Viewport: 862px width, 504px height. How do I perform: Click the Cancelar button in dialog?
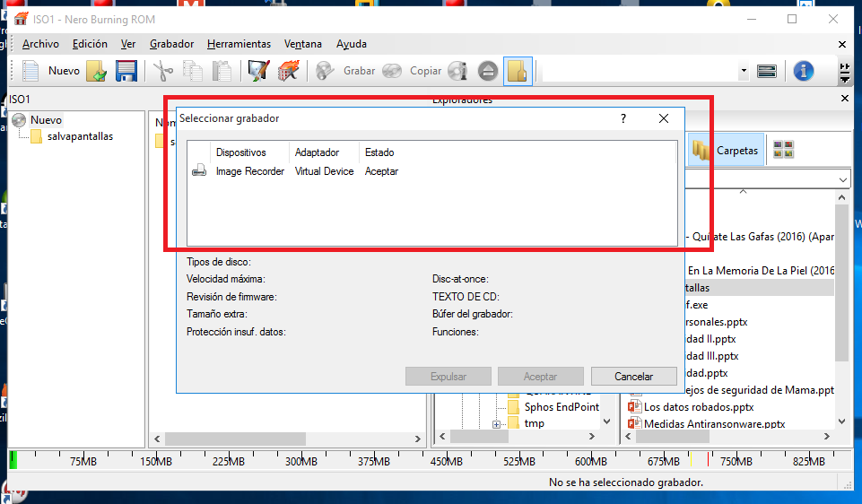click(x=634, y=377)
